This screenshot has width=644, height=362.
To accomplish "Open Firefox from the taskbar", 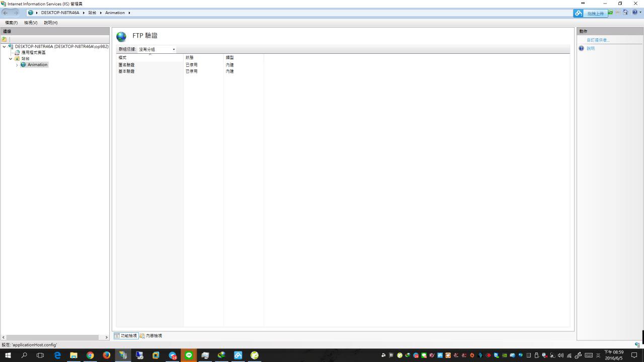I will click(x=107, y=355).
